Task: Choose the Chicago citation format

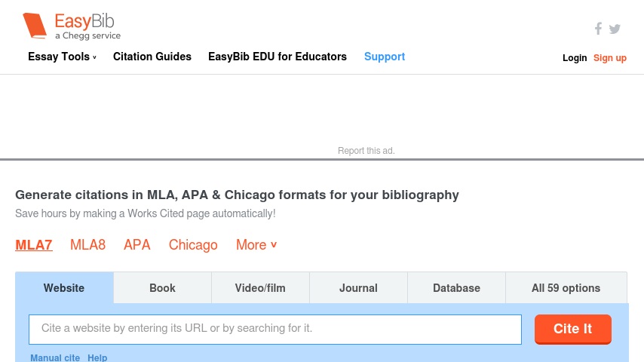Action: 193,245
